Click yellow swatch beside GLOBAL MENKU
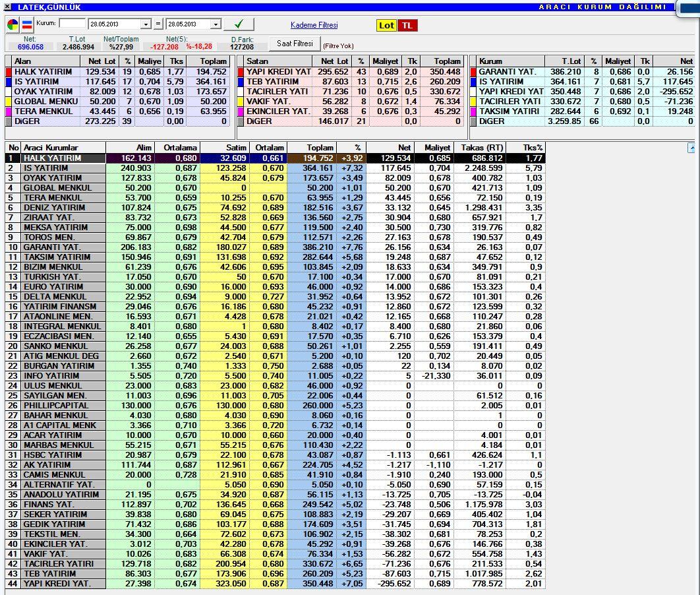700x595 pixels. [9, 102]
